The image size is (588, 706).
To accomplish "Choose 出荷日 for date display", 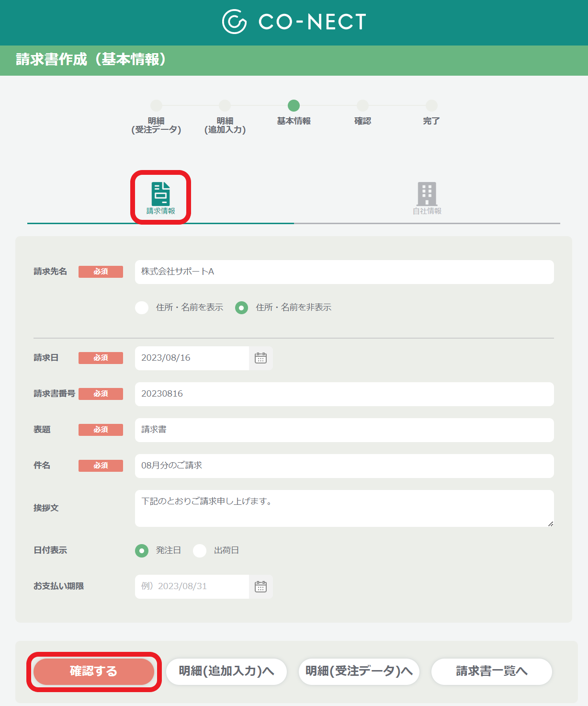I will (200, 551).
